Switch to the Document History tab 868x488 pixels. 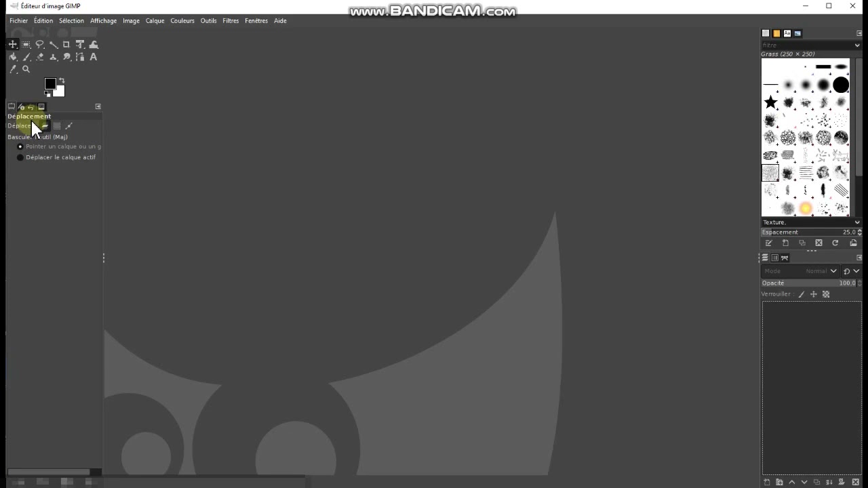click(798, 33)
